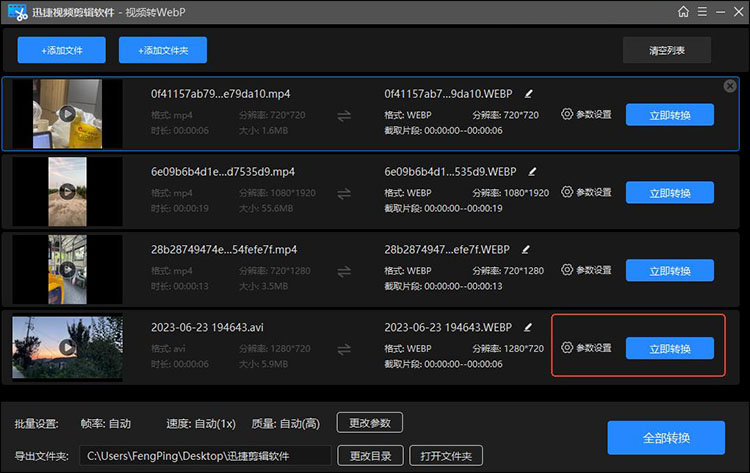Convert 6e09b6b4d1e file with 立即转换
This screenshot has height=473, width=750.
tap(670, 193)
